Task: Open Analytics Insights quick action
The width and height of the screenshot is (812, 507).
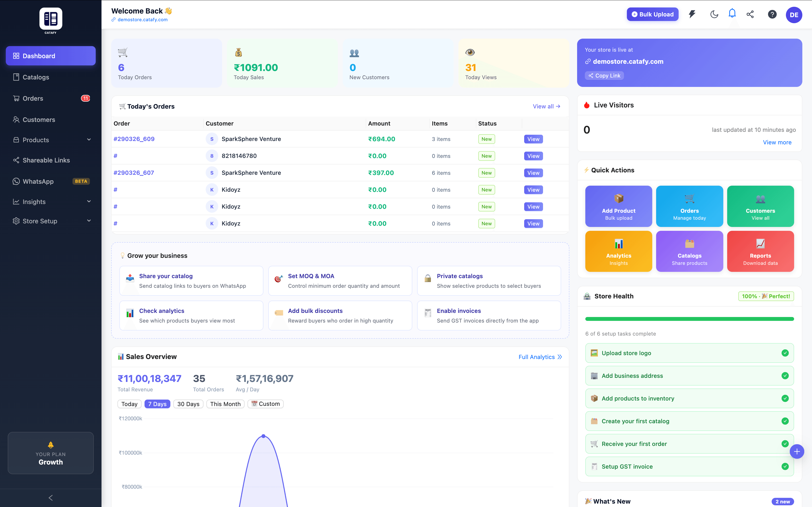Action: tap(618, 251)
